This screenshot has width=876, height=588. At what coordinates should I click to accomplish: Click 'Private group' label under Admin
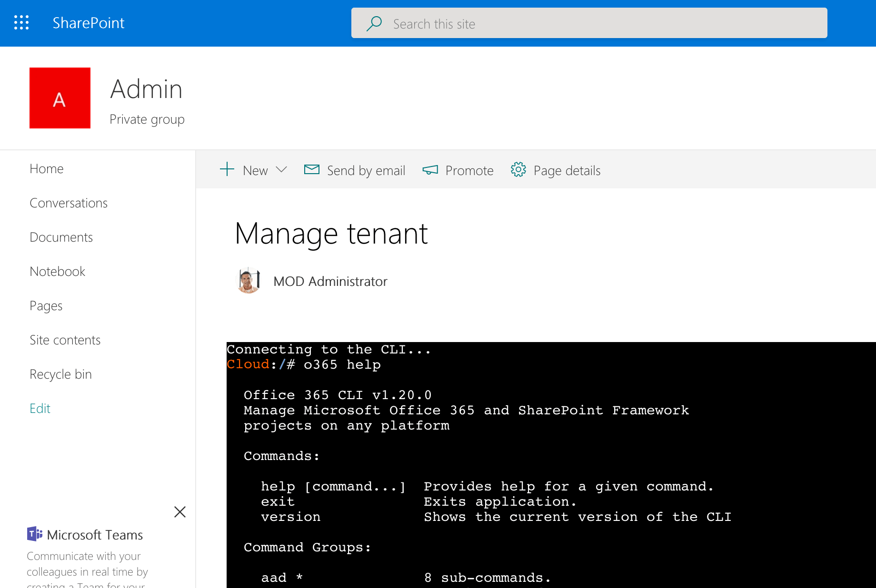(147, 119)
